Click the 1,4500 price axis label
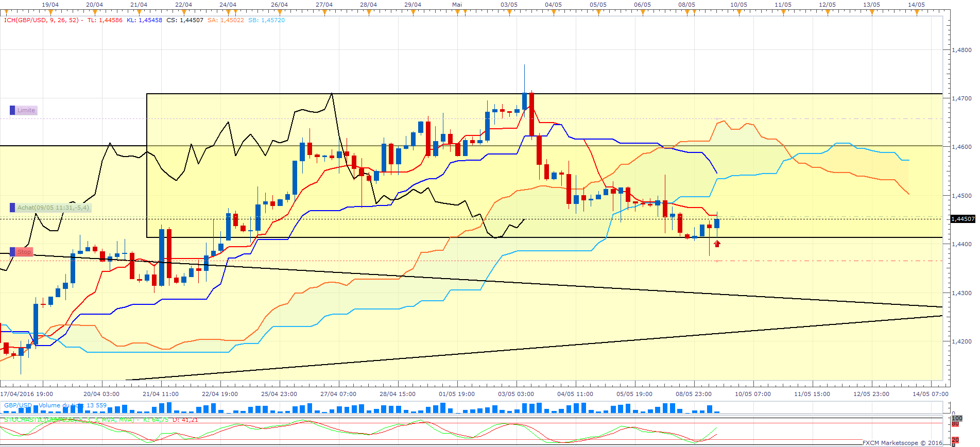Image resolution: width=980 pixels, height=447 pixels. [x=961, y=196]
